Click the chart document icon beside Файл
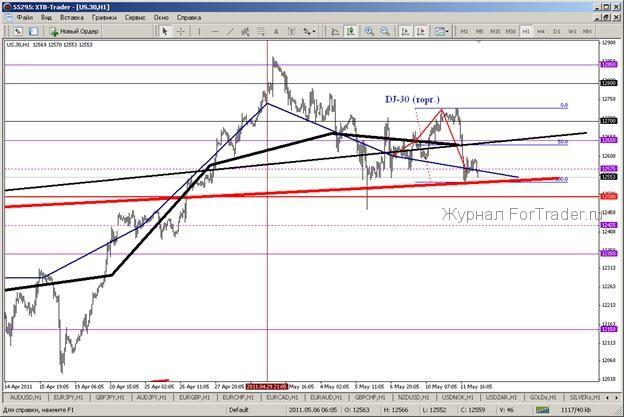 click(x=9, y=18)
